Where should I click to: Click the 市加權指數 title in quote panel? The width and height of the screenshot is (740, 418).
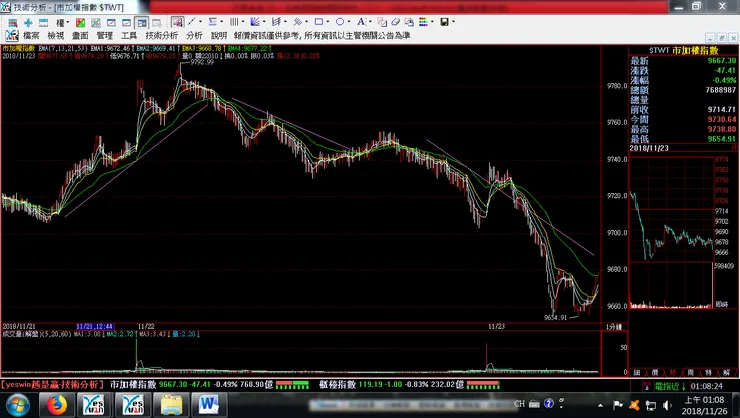point(695,50)
